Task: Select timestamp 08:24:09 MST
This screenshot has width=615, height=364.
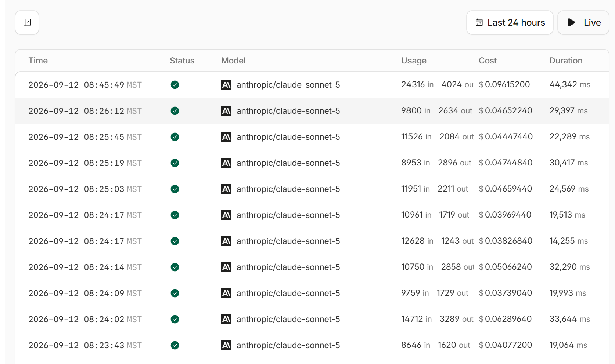Action: tap(85, 293)
